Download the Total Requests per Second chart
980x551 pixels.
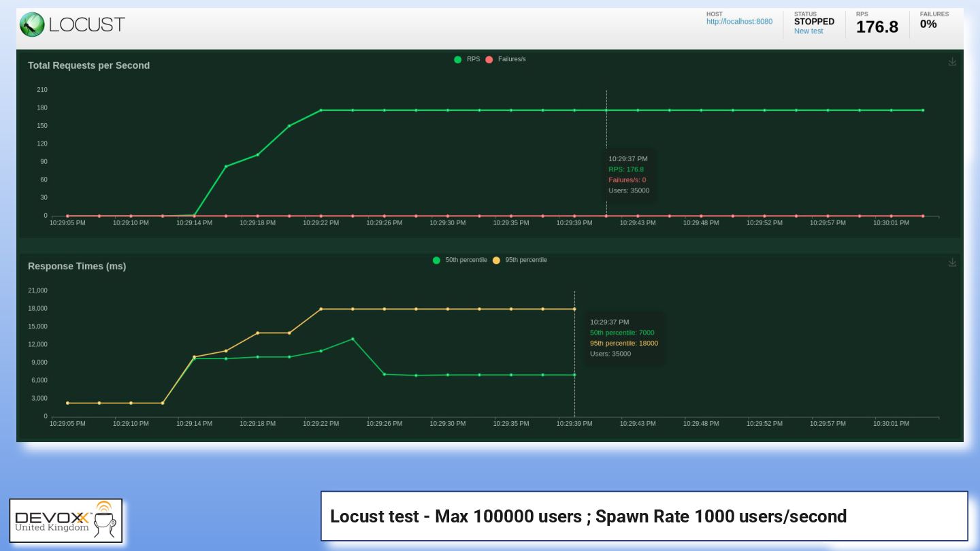point(952,62)
